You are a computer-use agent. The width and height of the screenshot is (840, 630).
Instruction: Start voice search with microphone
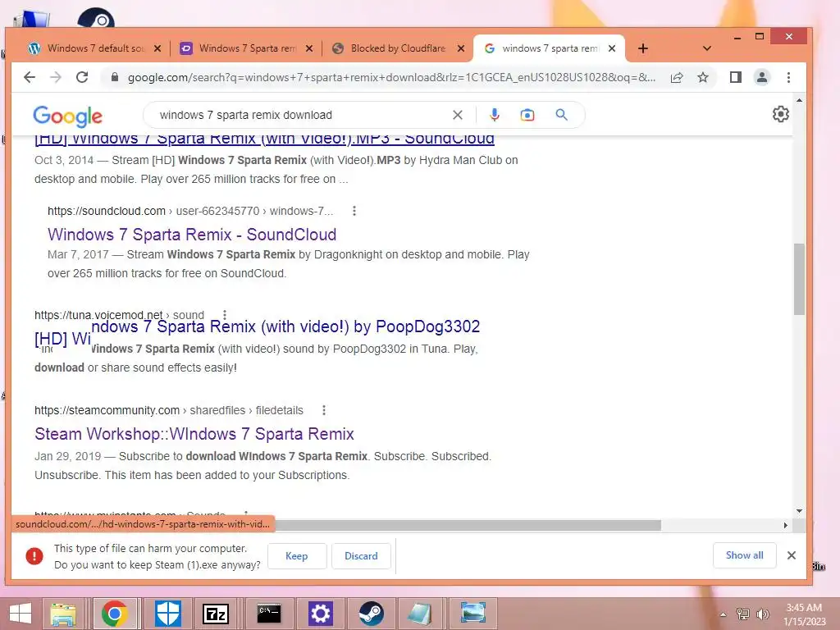(x=495, y=115)
